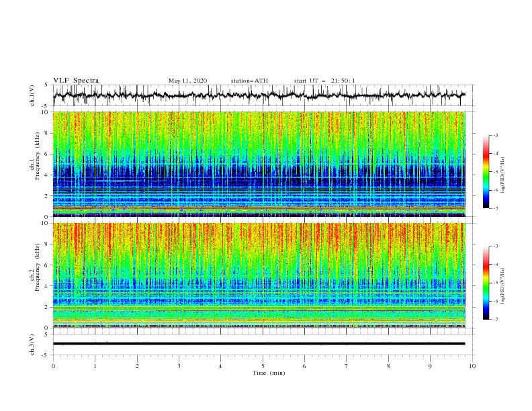Click the 'station=ATH' header label
The width and height of the screenshot is (532, 411).
tap(249, 81)
